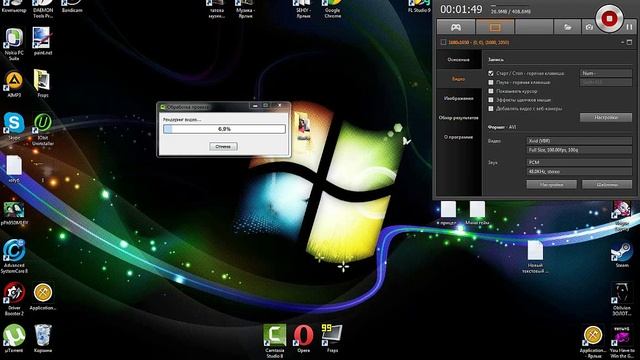Open the Видео tab in Bandicam
640x360 pixels.
tap(458, 79)
